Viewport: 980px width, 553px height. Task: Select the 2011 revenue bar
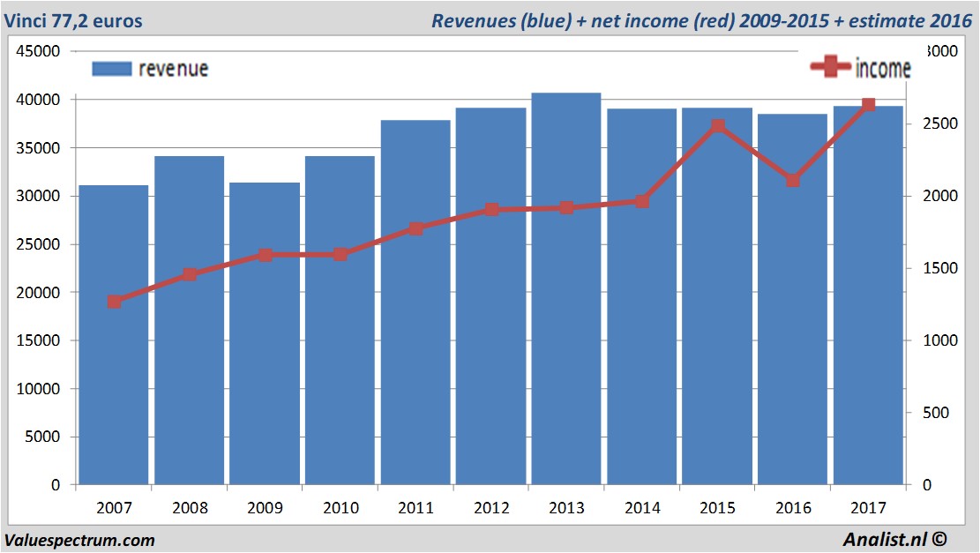[x=415, y=303]
